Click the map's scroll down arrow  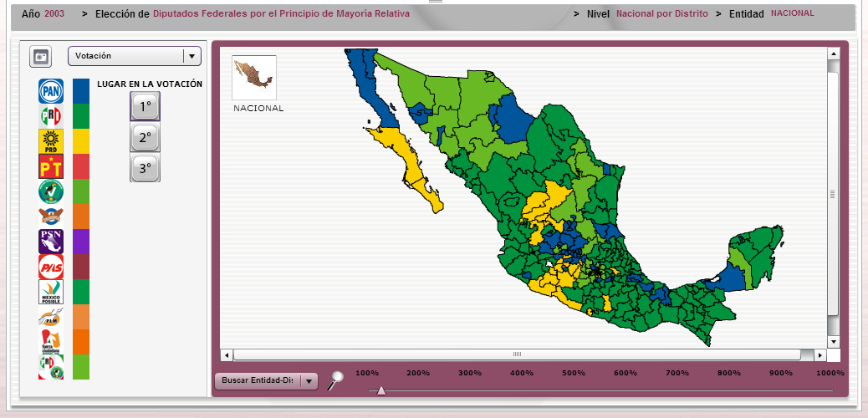click(833, 341)
